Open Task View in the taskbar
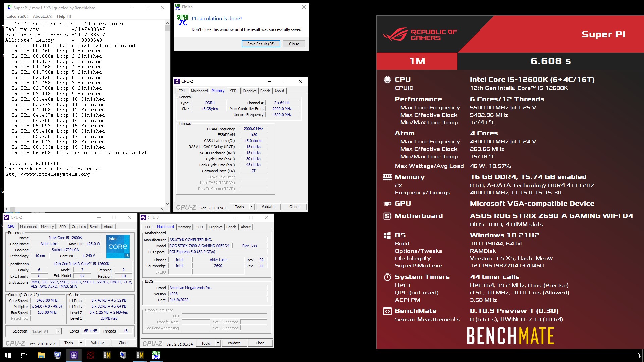The height and width of the screenshot is (362, 644). [x=24, y=355]
